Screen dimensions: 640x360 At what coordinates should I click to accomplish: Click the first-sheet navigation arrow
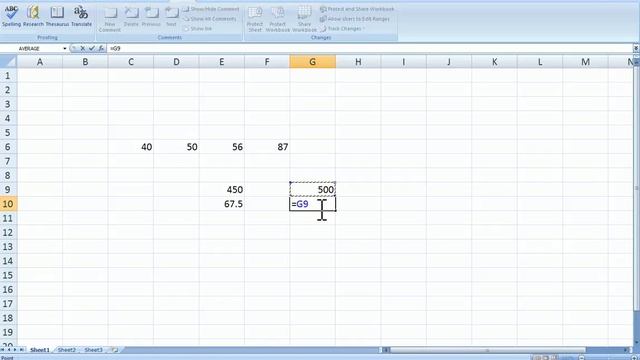3,350
